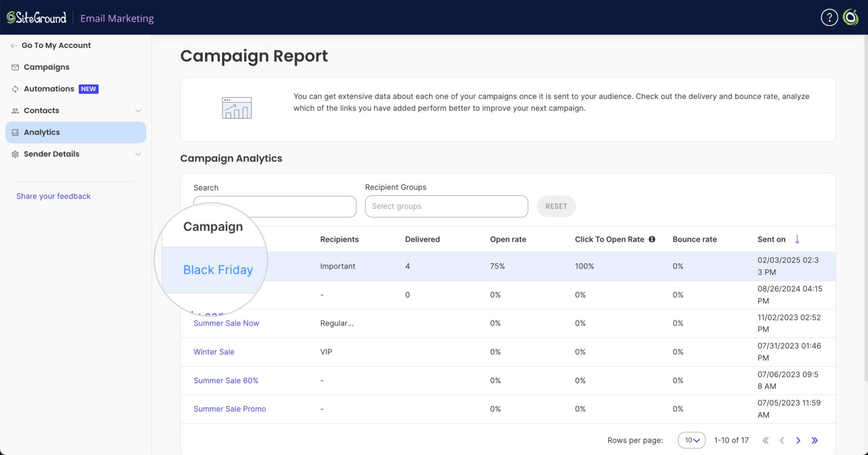The image size is (868, 455).
Task: Open the Summer Sale Promo campaign
Action: click(x=229, y=409)
